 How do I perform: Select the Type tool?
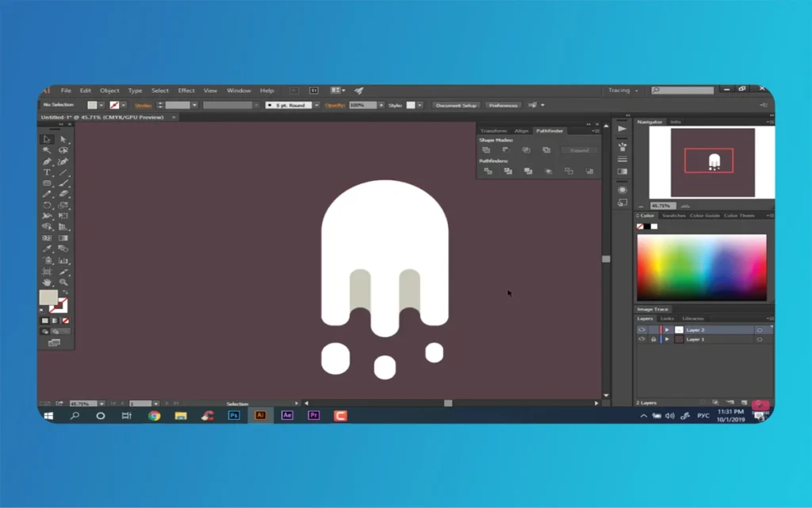(47, 172)
